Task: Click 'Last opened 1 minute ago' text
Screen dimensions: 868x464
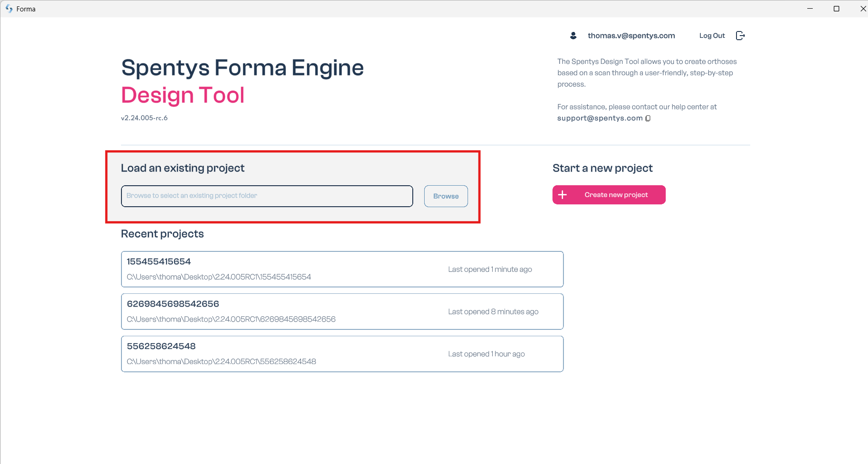Action: [x=490, y=269]
